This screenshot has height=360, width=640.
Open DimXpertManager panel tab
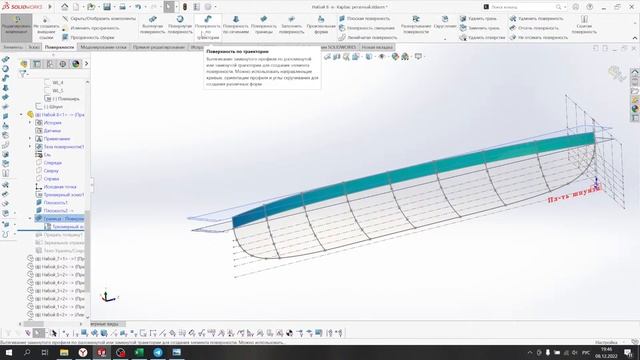coord(63,64)
